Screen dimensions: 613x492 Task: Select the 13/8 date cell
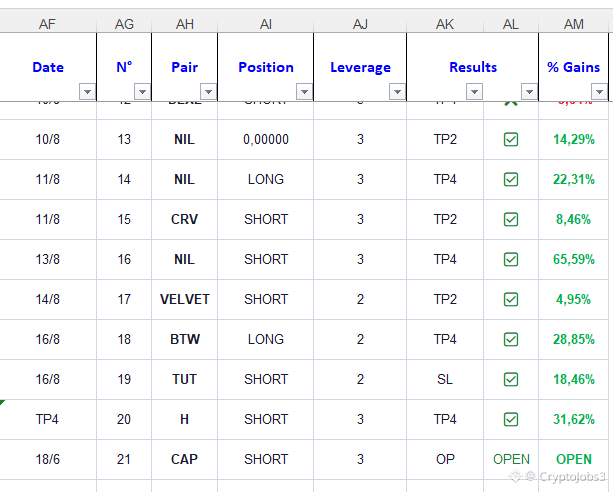[x=48, y=259]
